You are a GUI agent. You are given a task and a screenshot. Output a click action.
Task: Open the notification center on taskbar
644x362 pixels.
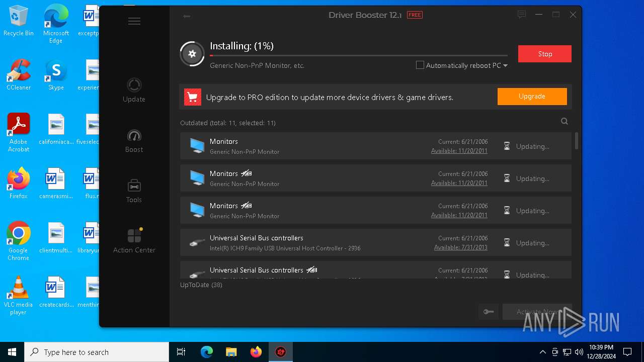pos(627,352)
